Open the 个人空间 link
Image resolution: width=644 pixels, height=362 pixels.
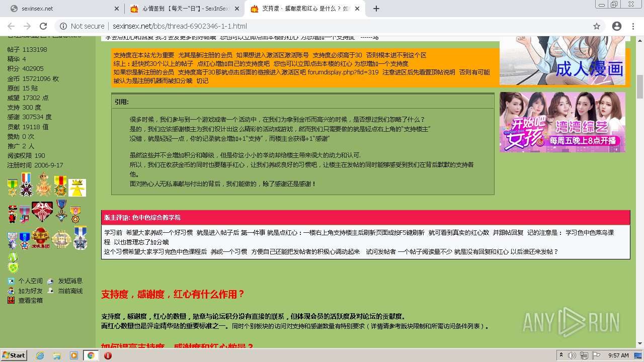tap(30, 281)
